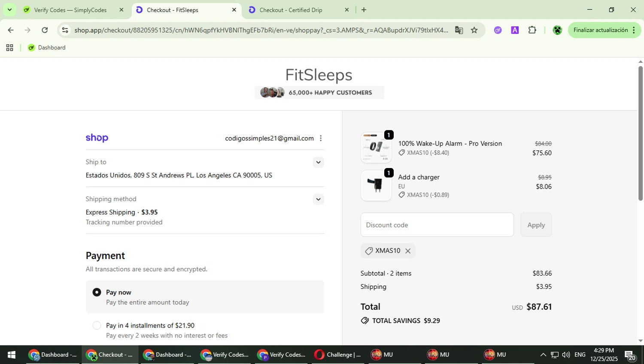Viewport: 644px width, 364px height.
Task: Open account options next to email
Action: [x=321, y=138]
